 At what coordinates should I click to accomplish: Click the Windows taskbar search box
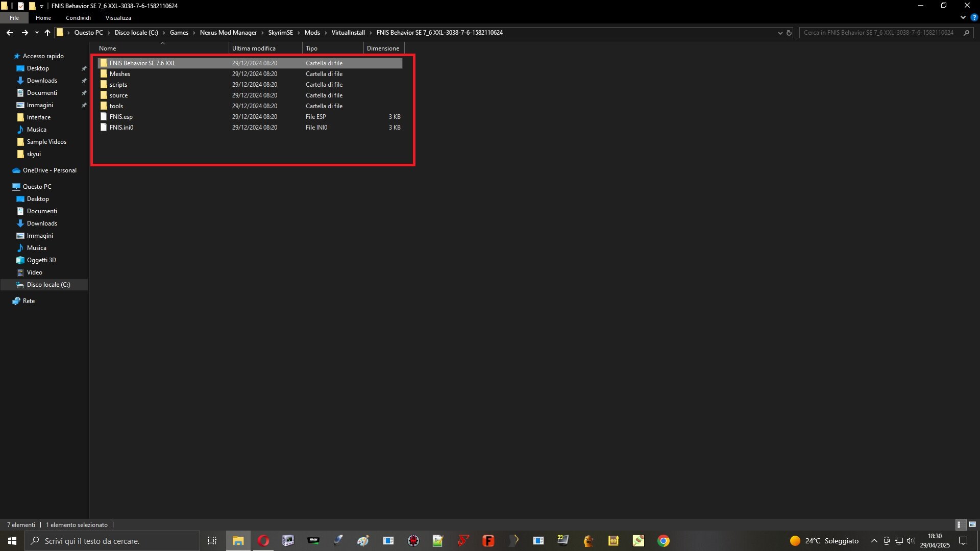pos(112,541)
